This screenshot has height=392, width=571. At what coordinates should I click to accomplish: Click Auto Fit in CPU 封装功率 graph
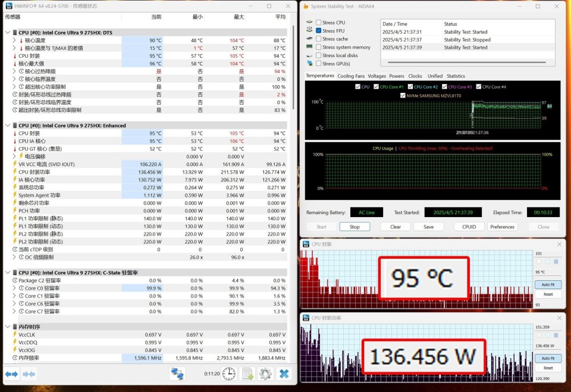548,359
